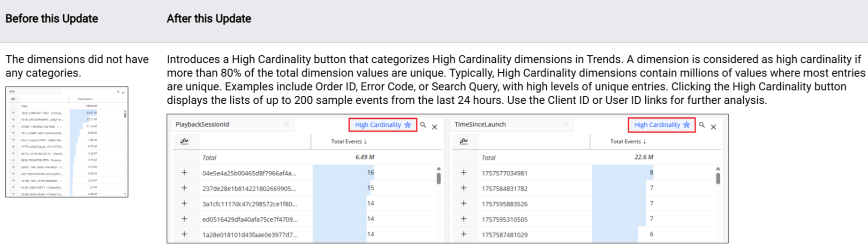Close the TimeSinceLaunch dimension panel

click(x=713, y=127)
